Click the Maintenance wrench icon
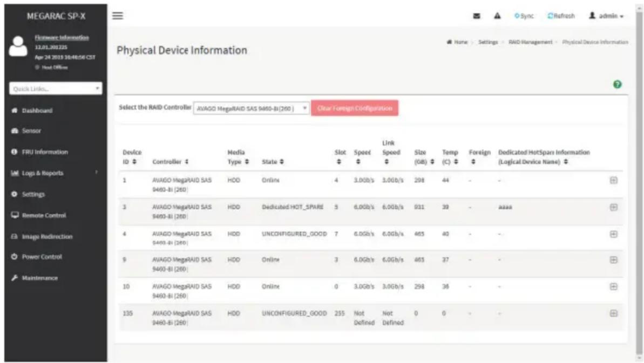The height and width of the screenshot is (363, 644). [x=15, y=278]
